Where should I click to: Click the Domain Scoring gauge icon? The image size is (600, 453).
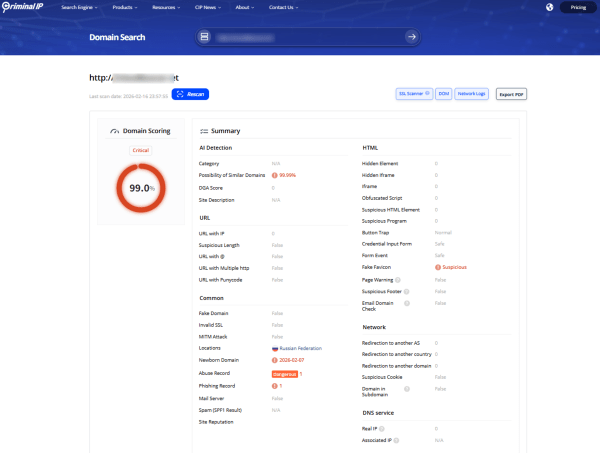114,131
